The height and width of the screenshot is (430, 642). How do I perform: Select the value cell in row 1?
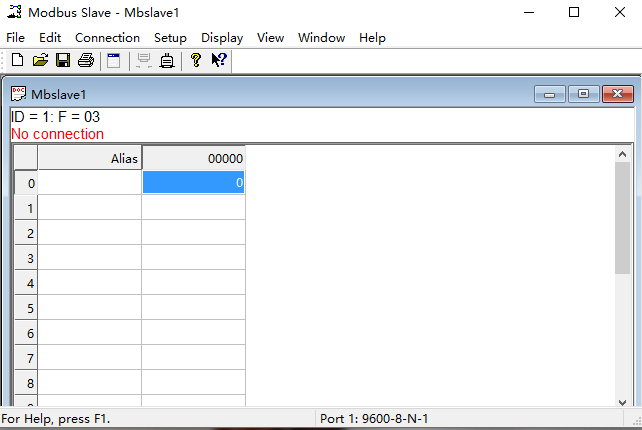[194, 207]
